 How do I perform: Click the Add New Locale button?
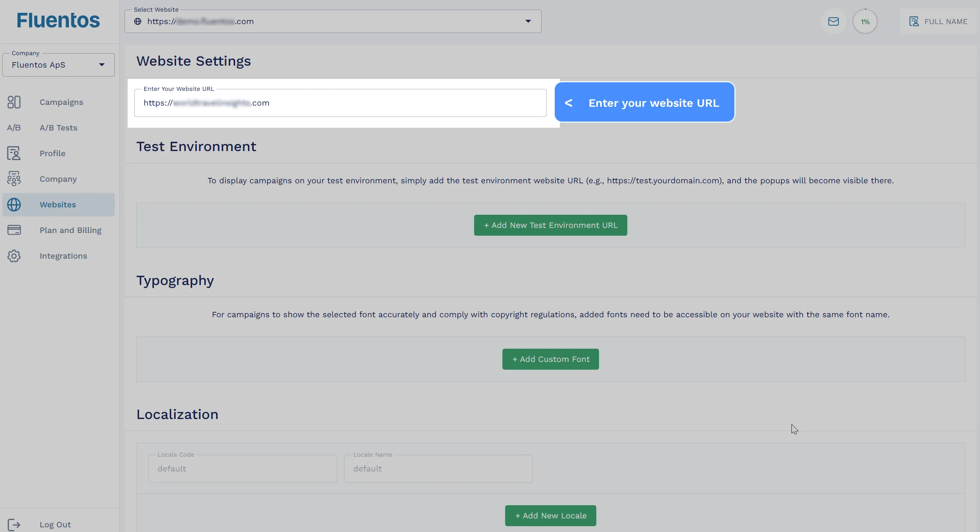[551, 516]
